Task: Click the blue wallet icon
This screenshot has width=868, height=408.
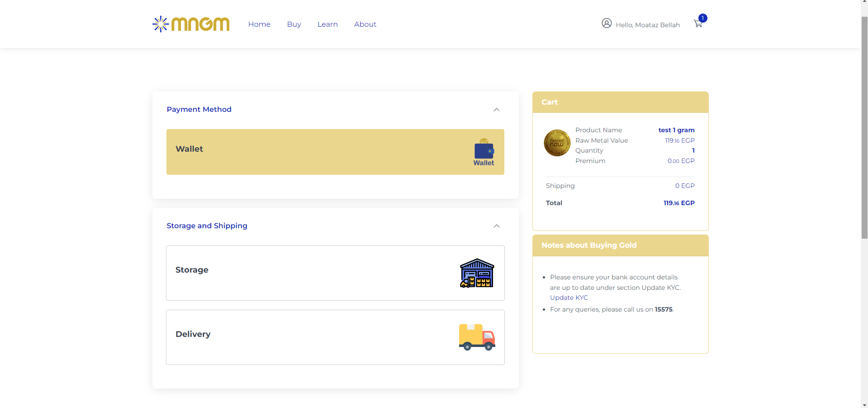Action: coord(484,149)
